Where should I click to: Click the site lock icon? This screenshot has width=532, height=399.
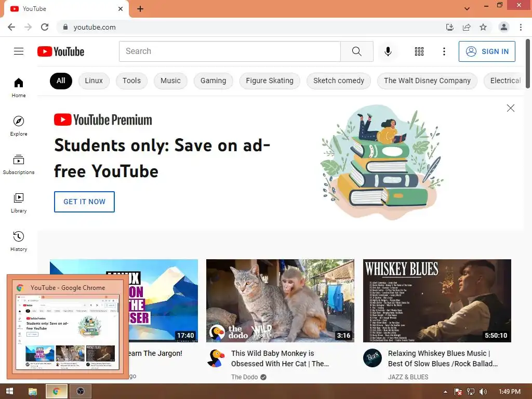coord(65,27)
